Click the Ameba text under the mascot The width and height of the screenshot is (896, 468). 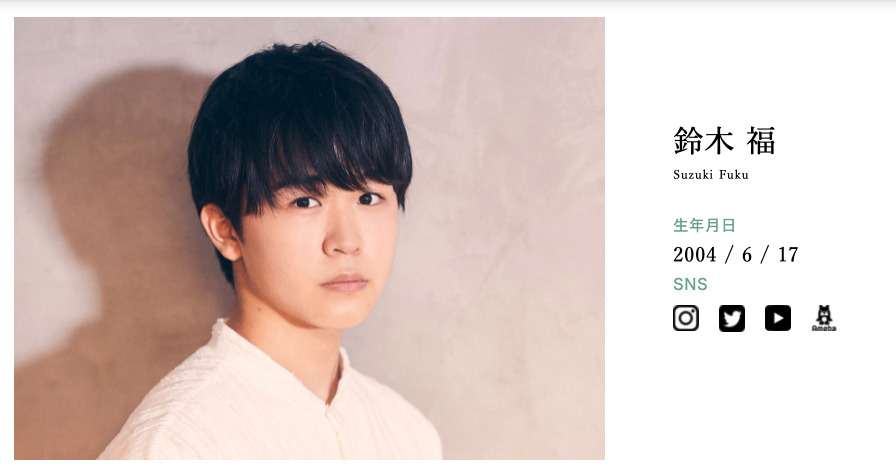point(824,329)
